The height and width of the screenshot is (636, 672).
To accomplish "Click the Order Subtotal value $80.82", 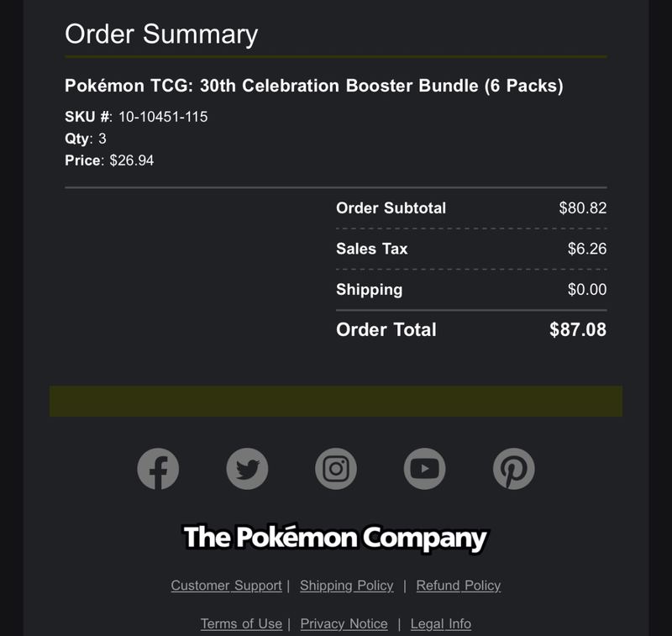I will [583, 208].
